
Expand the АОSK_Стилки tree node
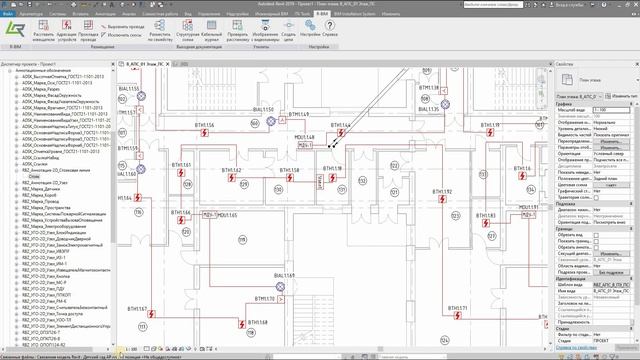[17, 164]
